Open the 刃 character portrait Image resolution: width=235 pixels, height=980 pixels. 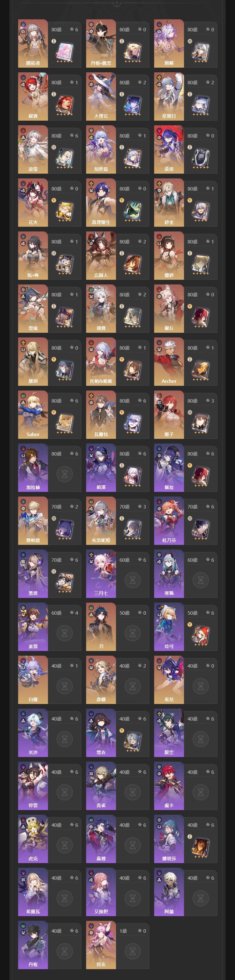click(101, 627)
